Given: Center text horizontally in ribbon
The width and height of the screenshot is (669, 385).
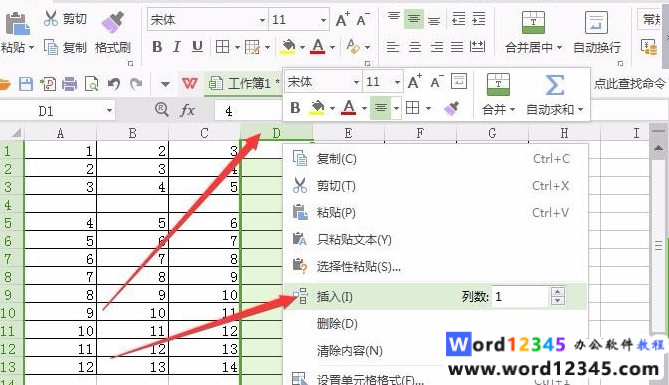Looking at the screenshot, I should pyautogui.click(x=414, y=47).
